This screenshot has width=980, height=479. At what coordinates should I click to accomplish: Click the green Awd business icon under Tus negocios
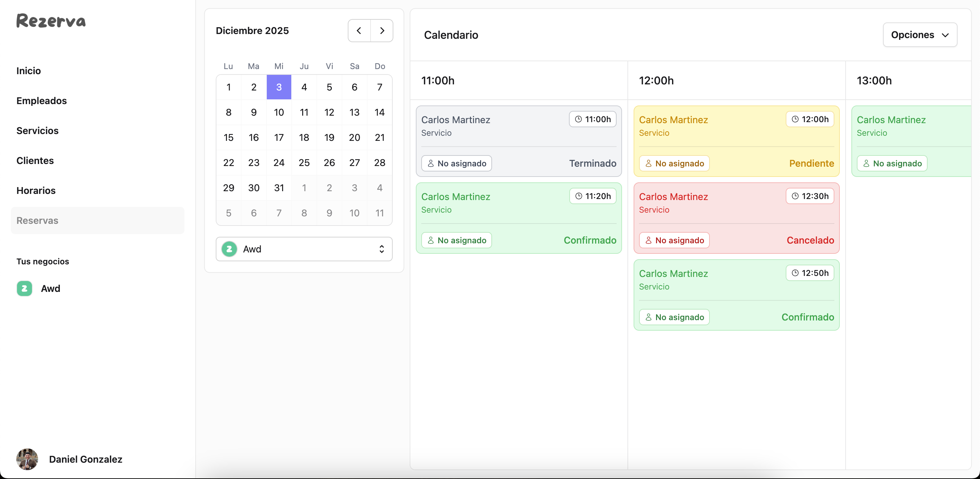24,288
